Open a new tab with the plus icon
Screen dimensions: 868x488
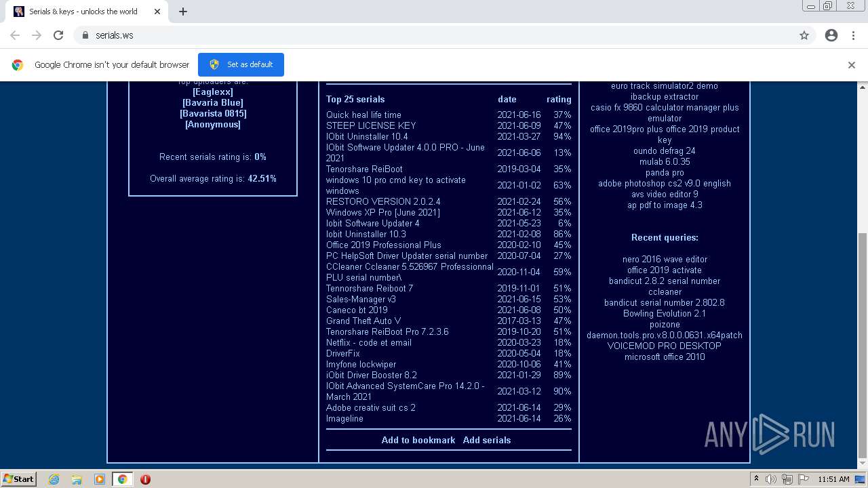coord(183,12)
